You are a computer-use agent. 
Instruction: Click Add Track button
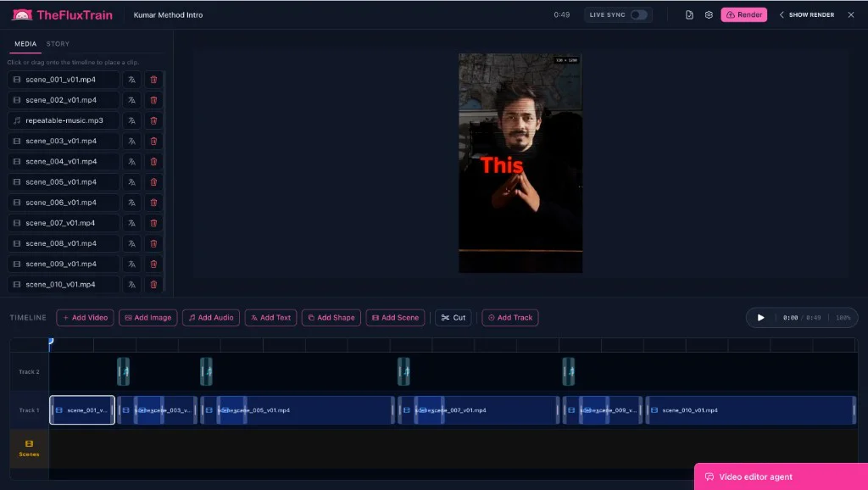[509, 318]
